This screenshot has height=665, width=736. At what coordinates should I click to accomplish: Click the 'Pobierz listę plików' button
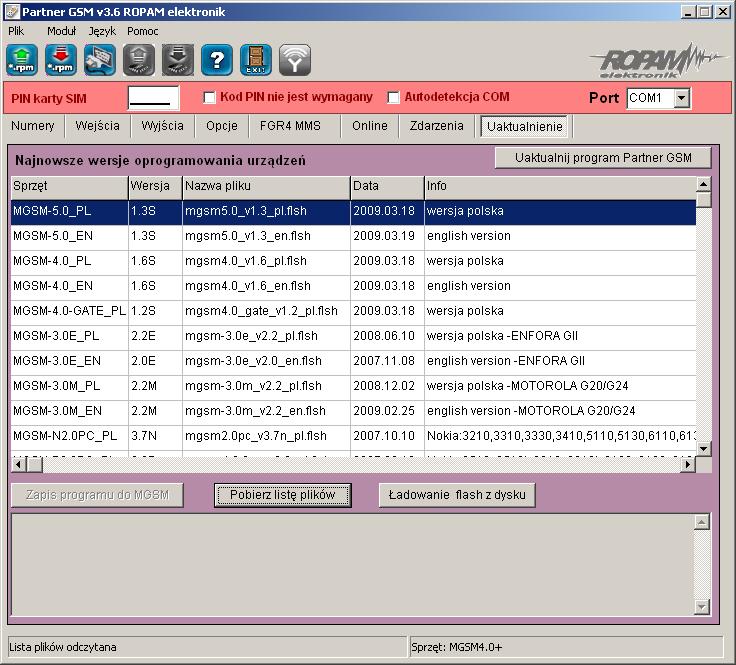point(283,495)
